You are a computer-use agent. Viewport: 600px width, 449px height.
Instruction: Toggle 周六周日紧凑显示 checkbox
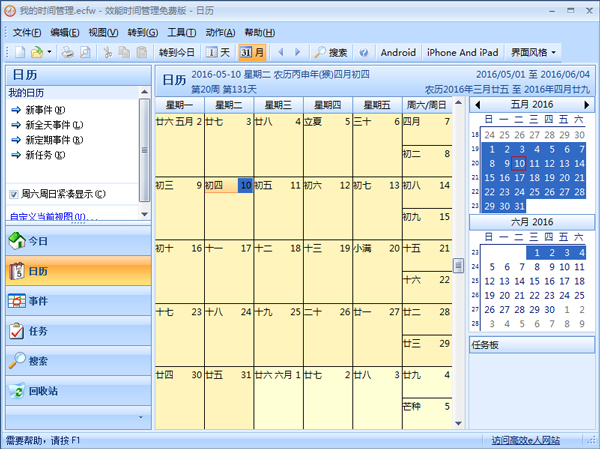tap(14, 194)
